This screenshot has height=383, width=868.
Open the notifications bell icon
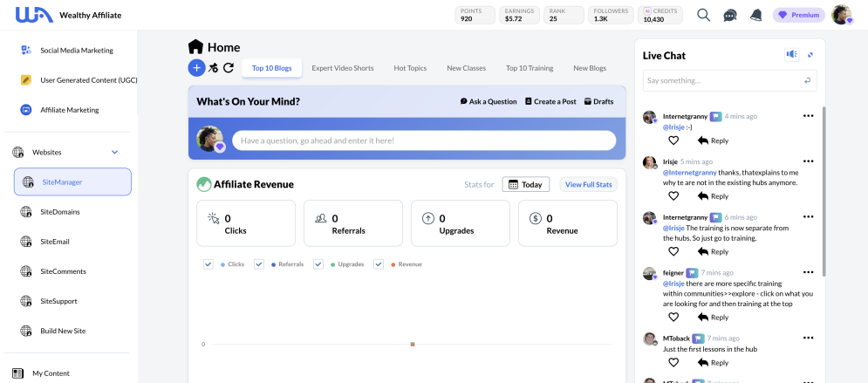pos(755,15)
